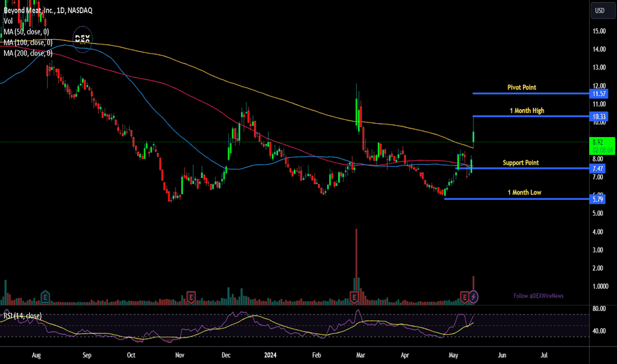Click the Apr label on time axis
617x364 pixels.
click(405, 355)
